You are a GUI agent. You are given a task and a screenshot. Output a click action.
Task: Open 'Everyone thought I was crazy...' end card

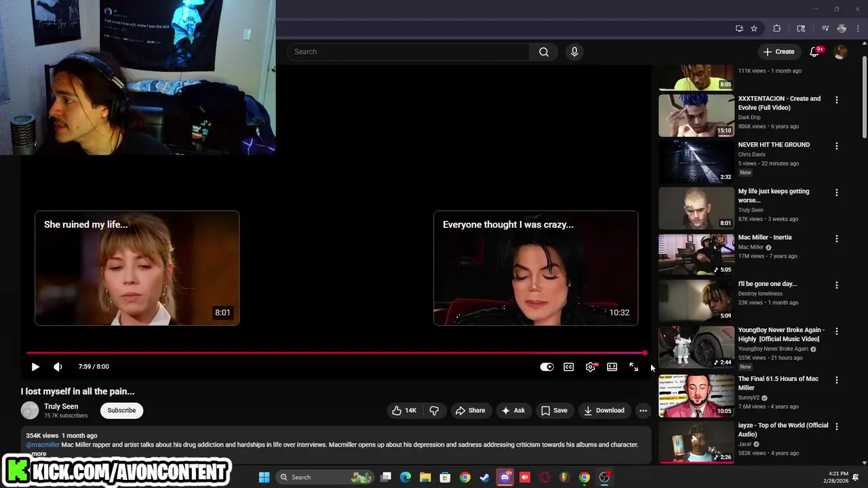536,268
